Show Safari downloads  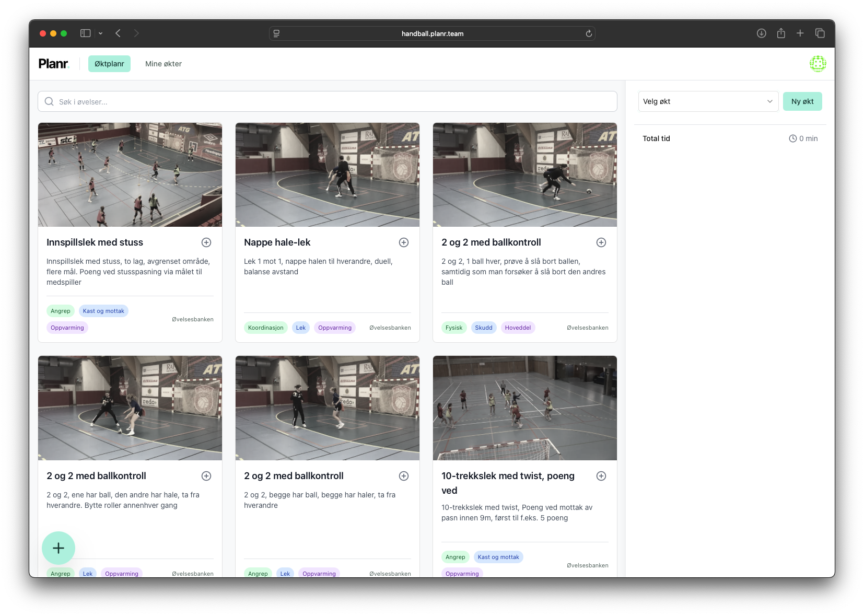pyautogui.click(x=762, y=33)
